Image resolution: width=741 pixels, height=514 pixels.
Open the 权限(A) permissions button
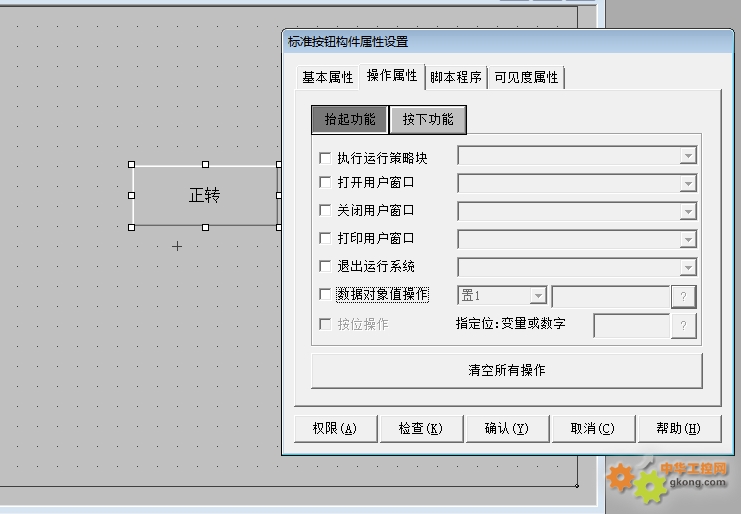point(335,428)
